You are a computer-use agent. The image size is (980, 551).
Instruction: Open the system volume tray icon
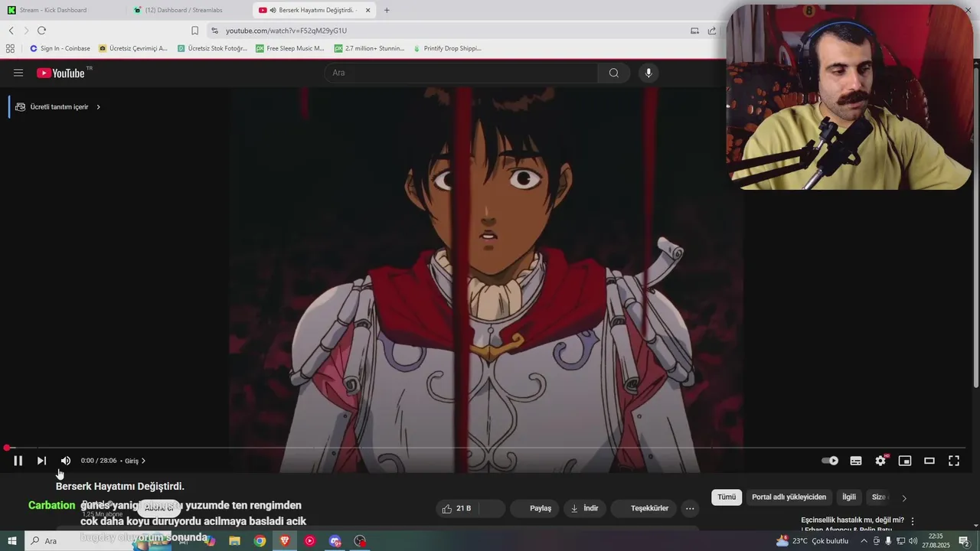click(x=913, y=541)
